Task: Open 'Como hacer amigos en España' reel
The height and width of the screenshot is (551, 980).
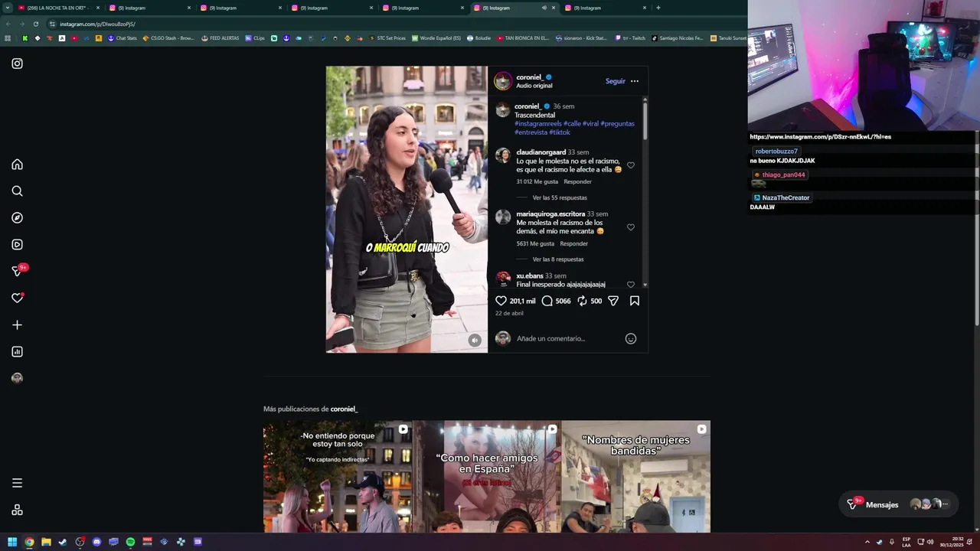Action: tap(487, 477)
